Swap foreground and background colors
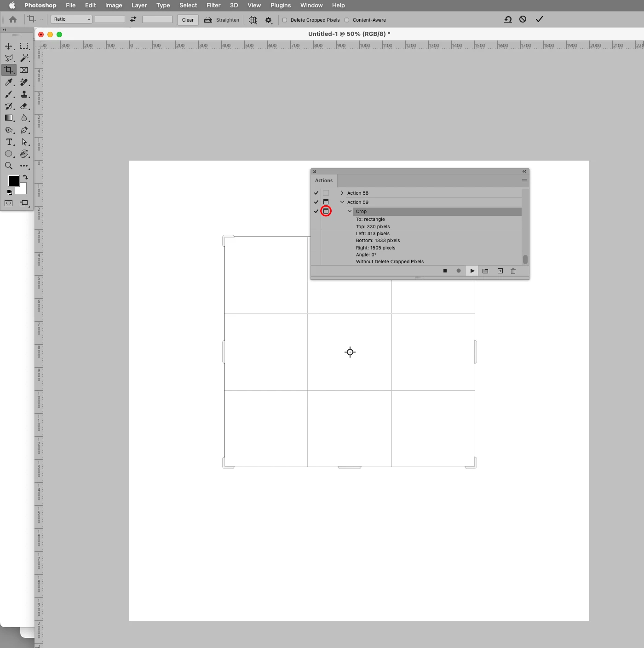644x648 pixels. click(25, 177)
